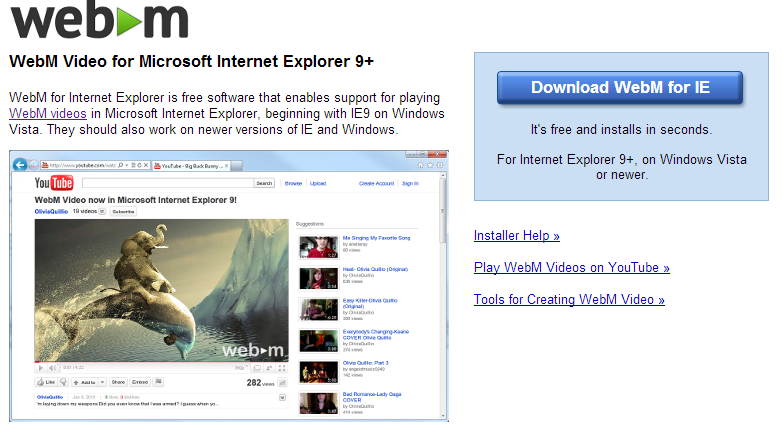This screenshot has width=782, height=438.
Task: Click the IE tools gear icon
Action: (439, 165)
